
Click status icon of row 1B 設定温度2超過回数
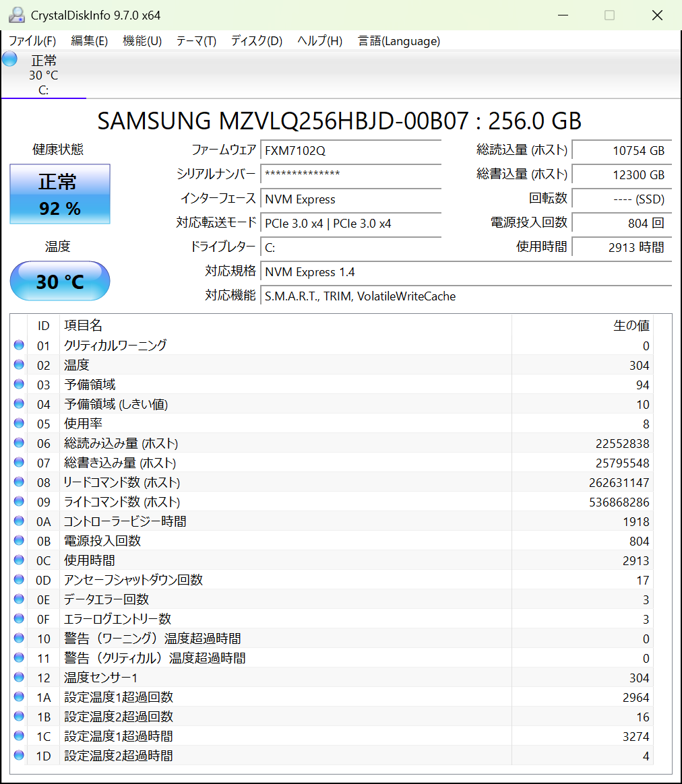pos(19,716)
